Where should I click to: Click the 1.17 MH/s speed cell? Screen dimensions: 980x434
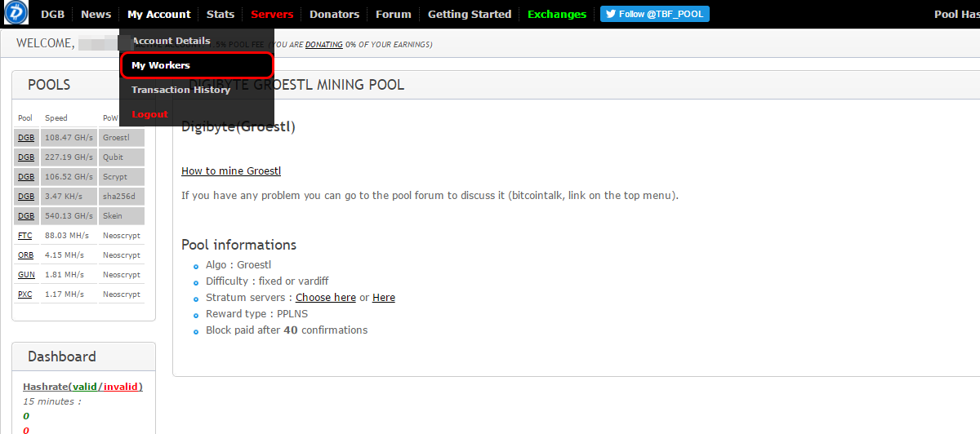coord(69,294)
